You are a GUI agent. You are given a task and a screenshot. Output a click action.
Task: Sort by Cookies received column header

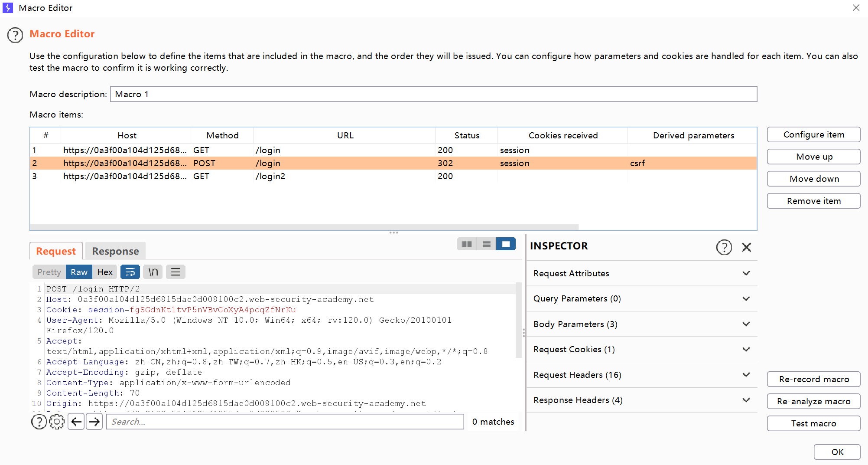(x=563, y=135)
